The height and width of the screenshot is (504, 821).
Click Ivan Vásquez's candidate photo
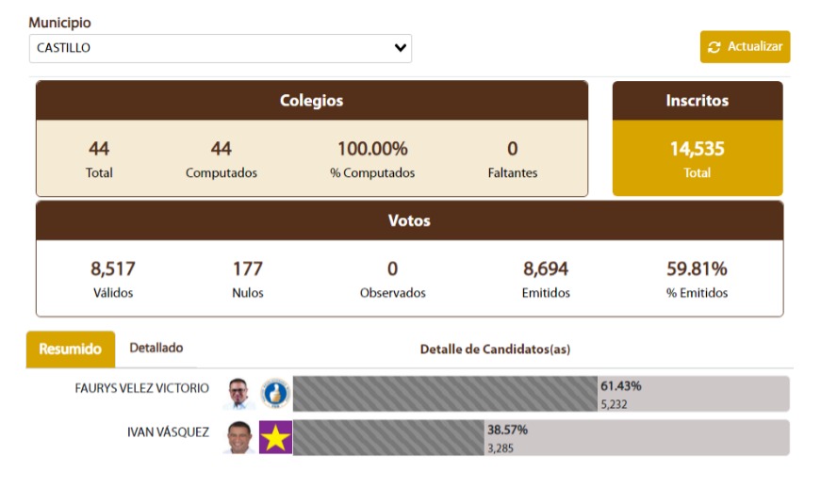[x=239, y=437]
